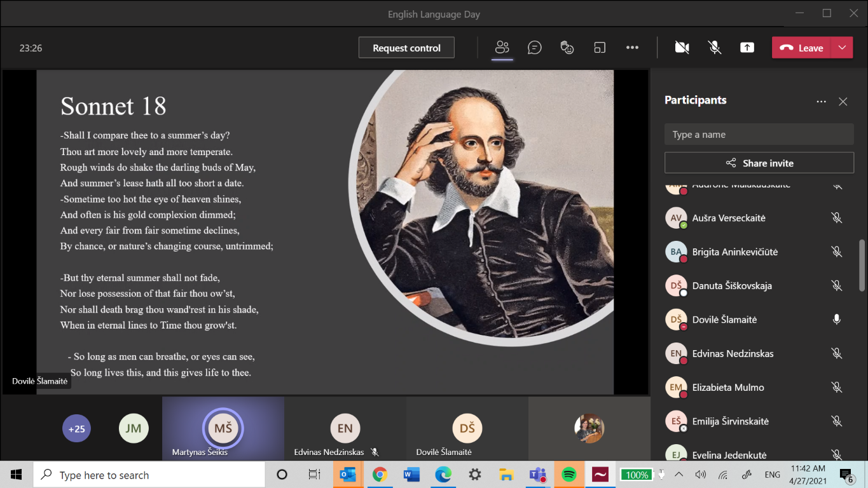The image size is (868, 488).
Task: Turn on the camera
Action: [x=682, y=48]
